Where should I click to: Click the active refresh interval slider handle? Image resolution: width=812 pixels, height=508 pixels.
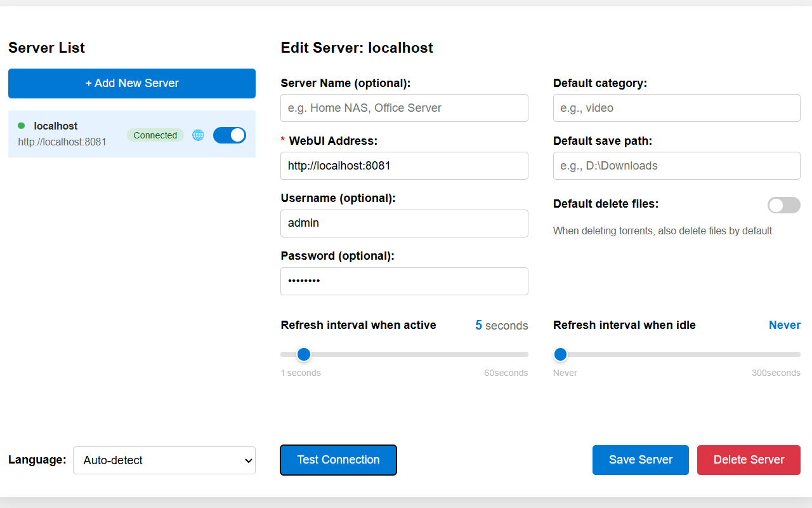304,354
